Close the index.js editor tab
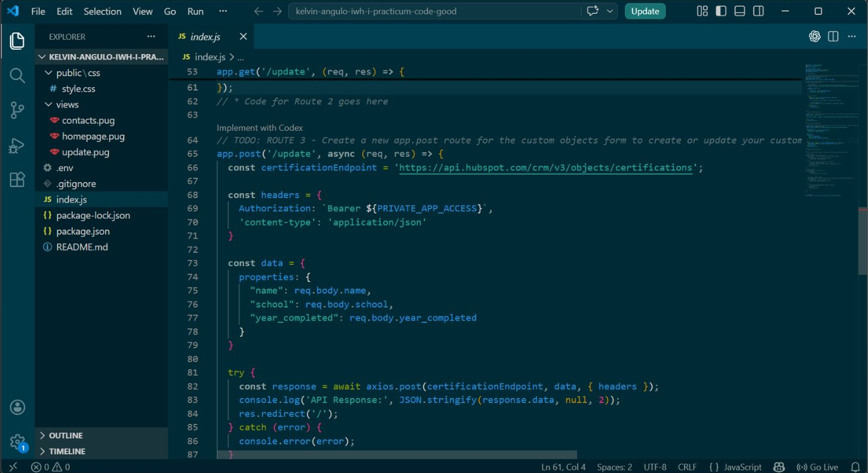This screenshot has height=473, width=868. coord(243,37)
